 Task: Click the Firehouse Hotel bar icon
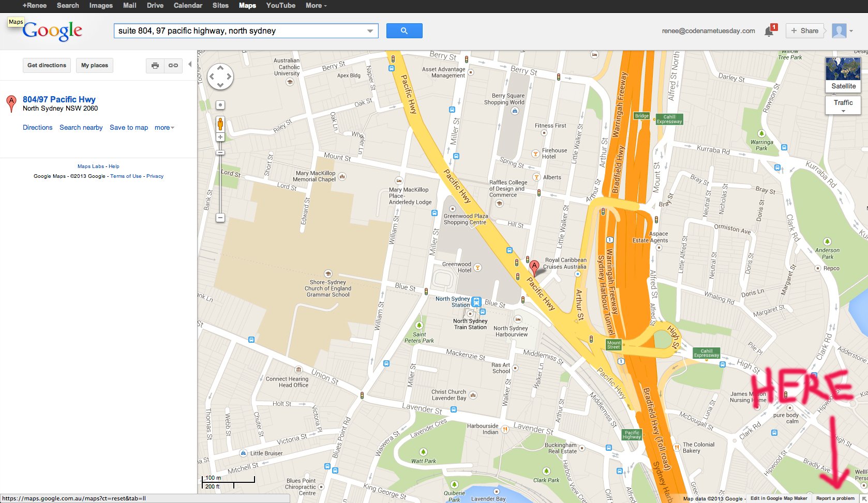pos(536,154)
